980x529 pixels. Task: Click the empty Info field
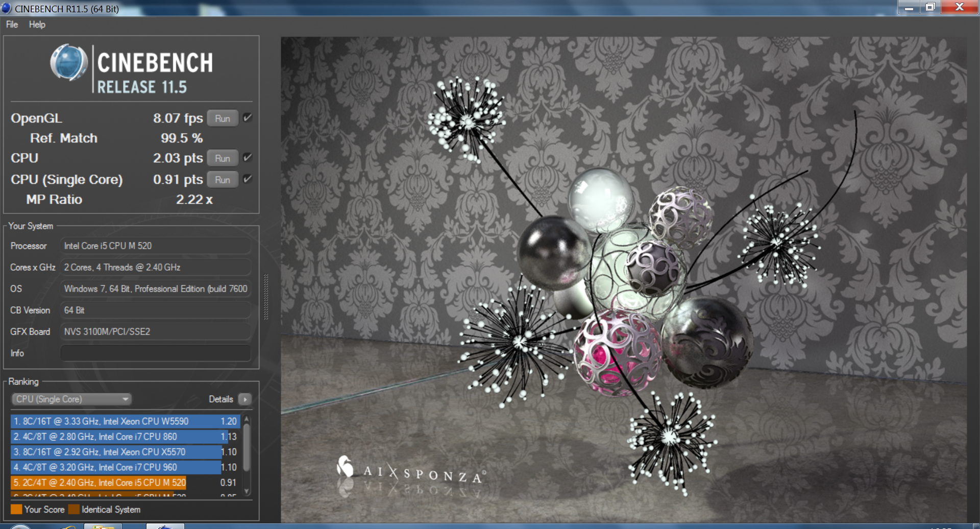tap(156, 353)
